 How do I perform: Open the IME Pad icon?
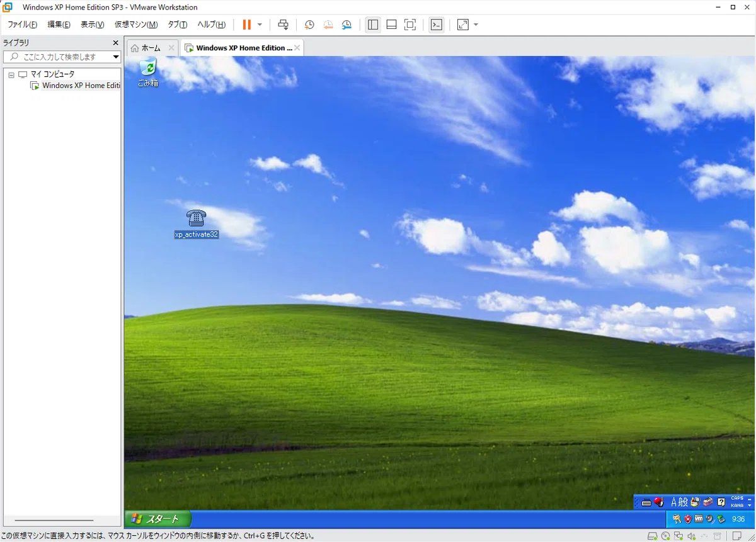click(x=696, y=502)
